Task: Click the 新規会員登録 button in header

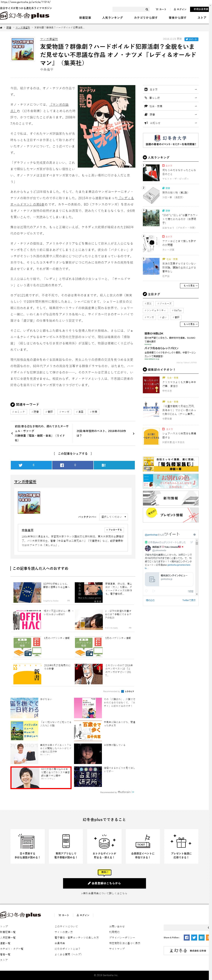Action: click(x=201, y=9)
